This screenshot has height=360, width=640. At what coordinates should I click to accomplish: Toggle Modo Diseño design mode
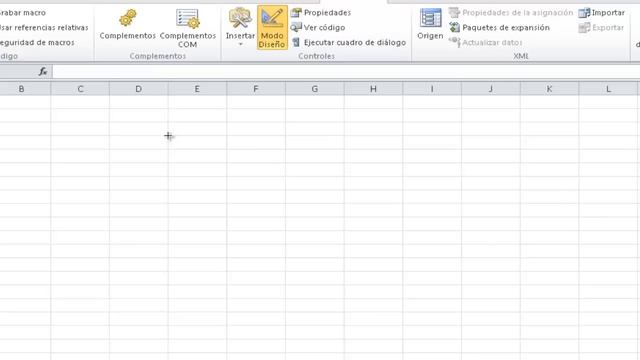pos(272,28)
